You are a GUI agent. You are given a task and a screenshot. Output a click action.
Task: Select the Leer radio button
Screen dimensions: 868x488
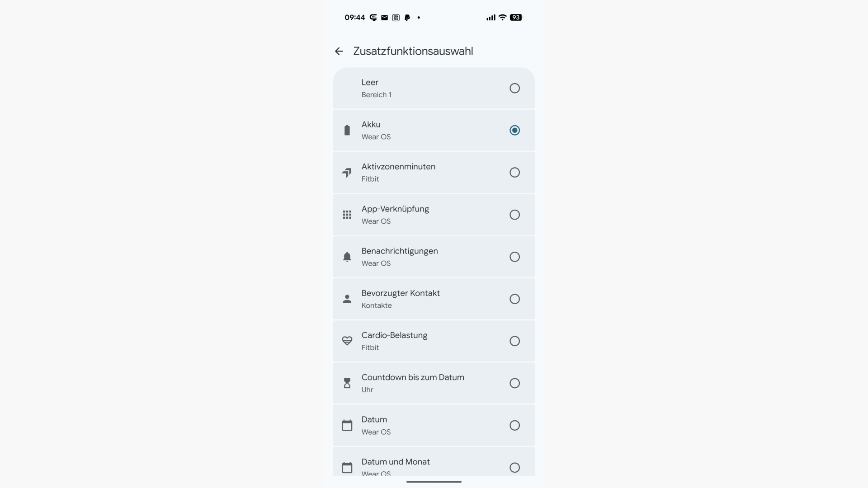(x=514, y=88)
